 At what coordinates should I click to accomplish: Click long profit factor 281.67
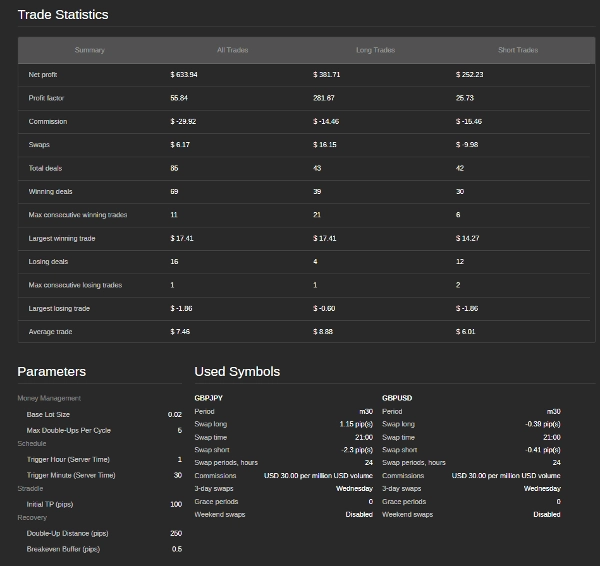(x=324, y=98)
